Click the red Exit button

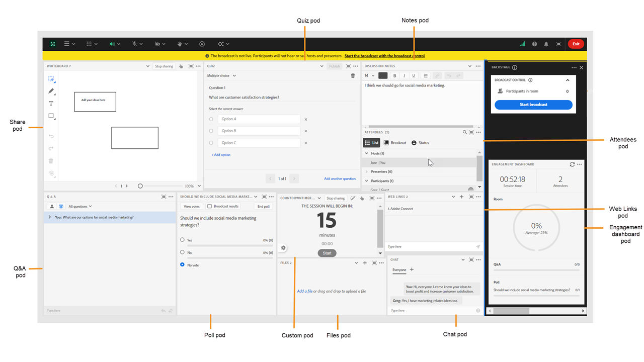pos(576,44)
